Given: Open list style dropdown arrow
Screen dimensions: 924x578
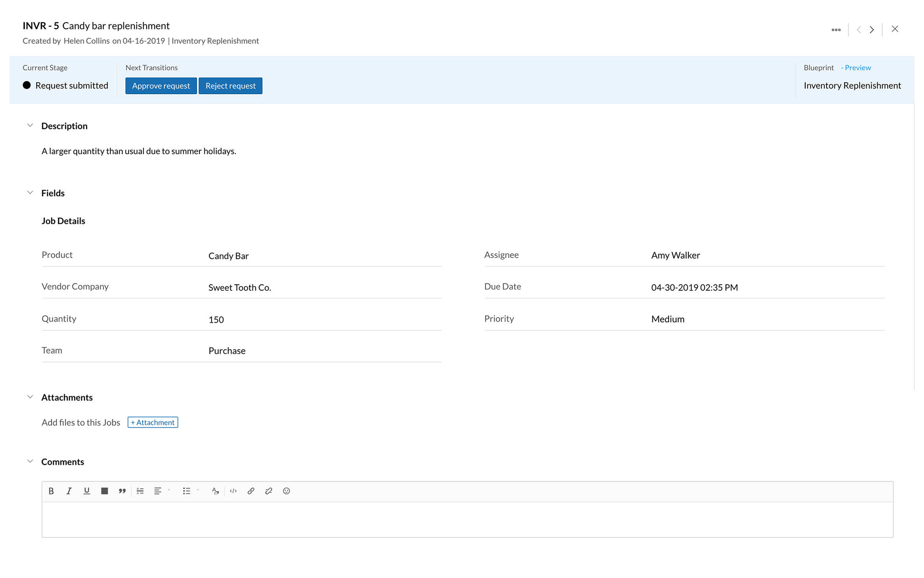Looking at the screenshot, I should click(x=198, y=490).
